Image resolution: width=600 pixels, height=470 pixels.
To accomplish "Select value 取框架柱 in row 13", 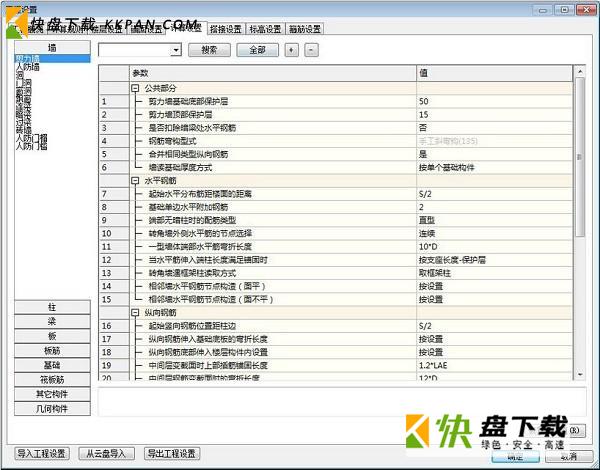I will [494, 273].
